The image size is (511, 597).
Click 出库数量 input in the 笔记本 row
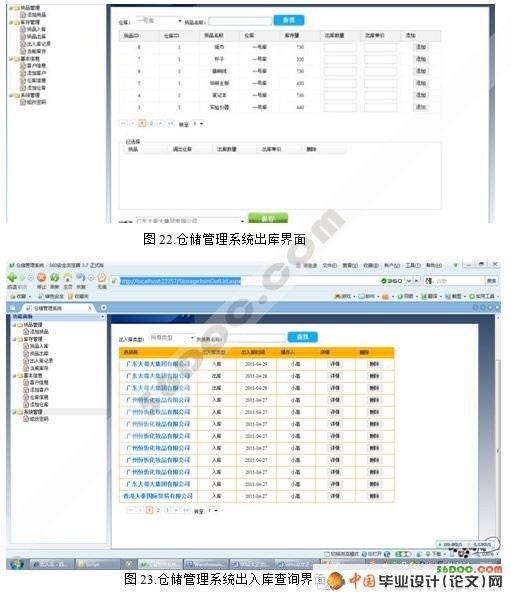(x=340, y=95)
